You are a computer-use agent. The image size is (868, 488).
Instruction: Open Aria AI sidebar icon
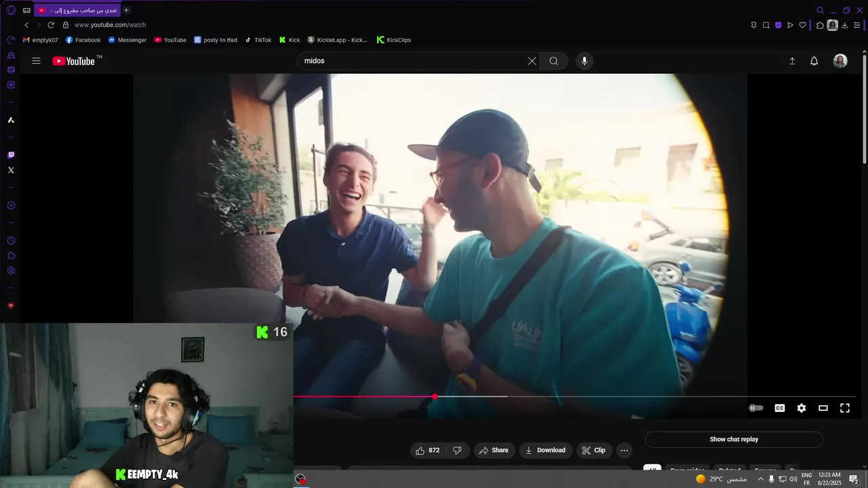pyautogui.click(x=11, y=120)
